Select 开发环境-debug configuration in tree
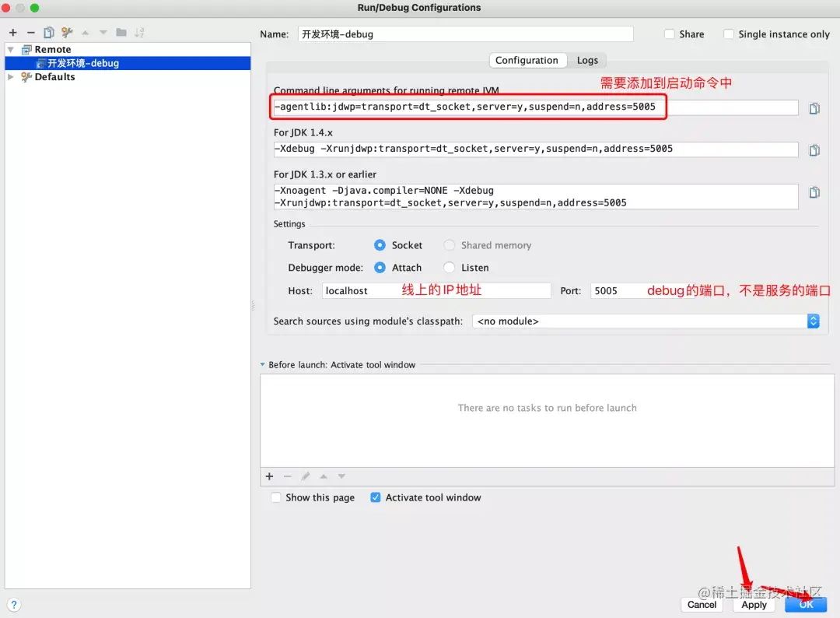840x618 pixels. pyautogui.click(x=128, y=63)
